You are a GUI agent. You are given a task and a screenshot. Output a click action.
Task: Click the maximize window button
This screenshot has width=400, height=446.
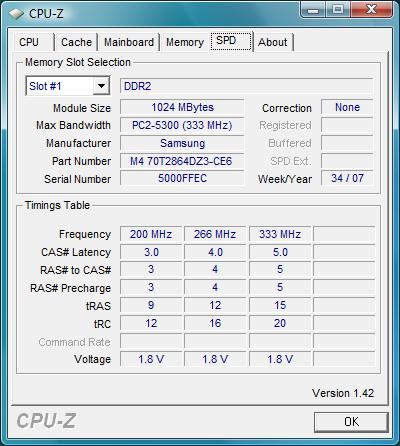(x=338, y=10)
